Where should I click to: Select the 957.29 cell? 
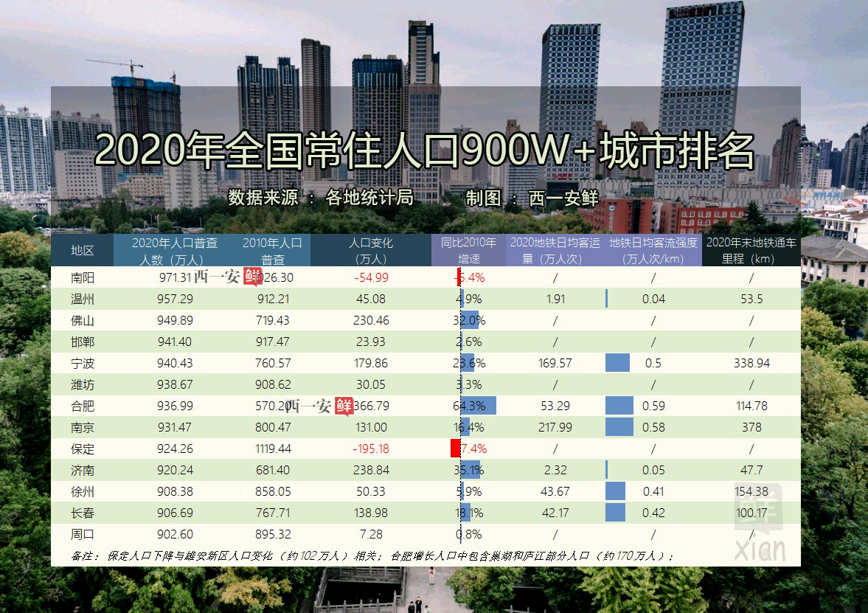point(175,299)
